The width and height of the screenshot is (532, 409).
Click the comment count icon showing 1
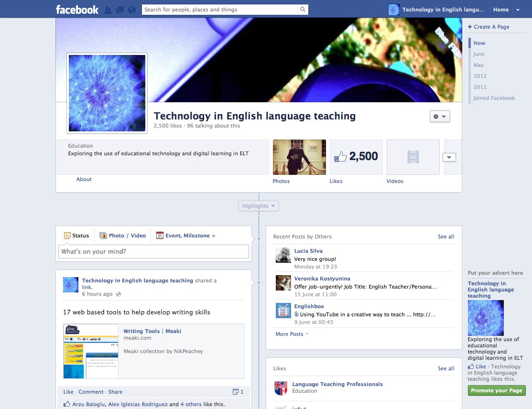click(238, 392)
